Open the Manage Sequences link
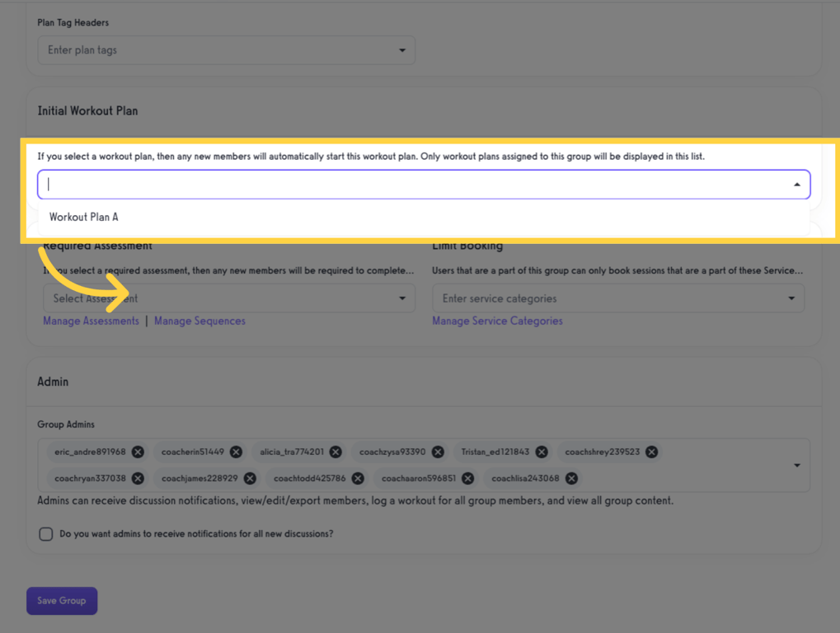Screen dimensions: 840x633 click(x=199, y=321)
